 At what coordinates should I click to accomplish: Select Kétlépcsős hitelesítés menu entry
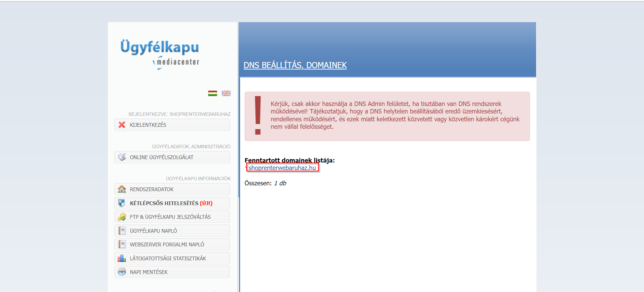point(171,203)
